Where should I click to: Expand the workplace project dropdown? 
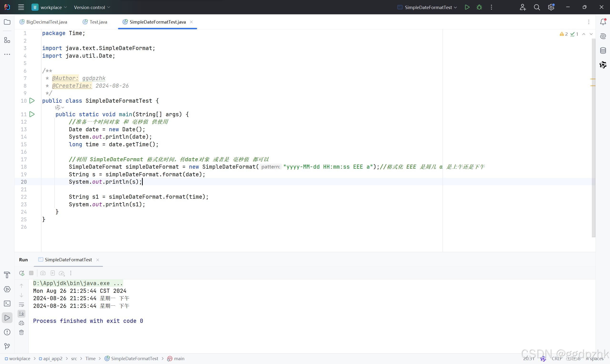49,7
